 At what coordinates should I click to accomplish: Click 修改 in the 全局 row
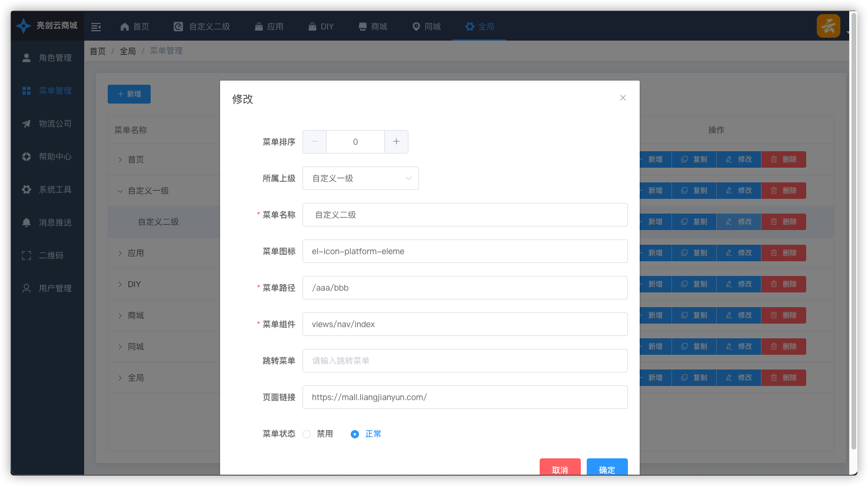(x=739, y=378)
